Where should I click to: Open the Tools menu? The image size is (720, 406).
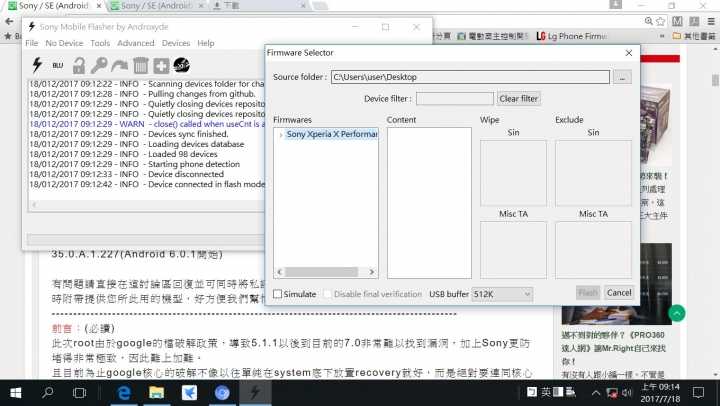100,43
